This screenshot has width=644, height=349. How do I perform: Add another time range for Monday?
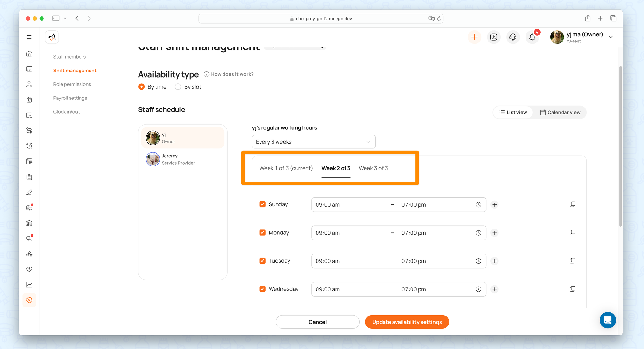[495, 233]
